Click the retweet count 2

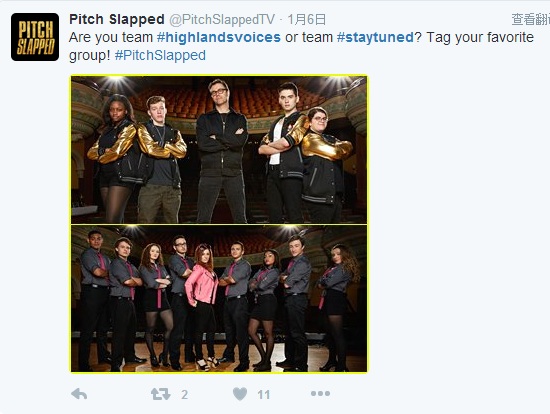[185, 395]
